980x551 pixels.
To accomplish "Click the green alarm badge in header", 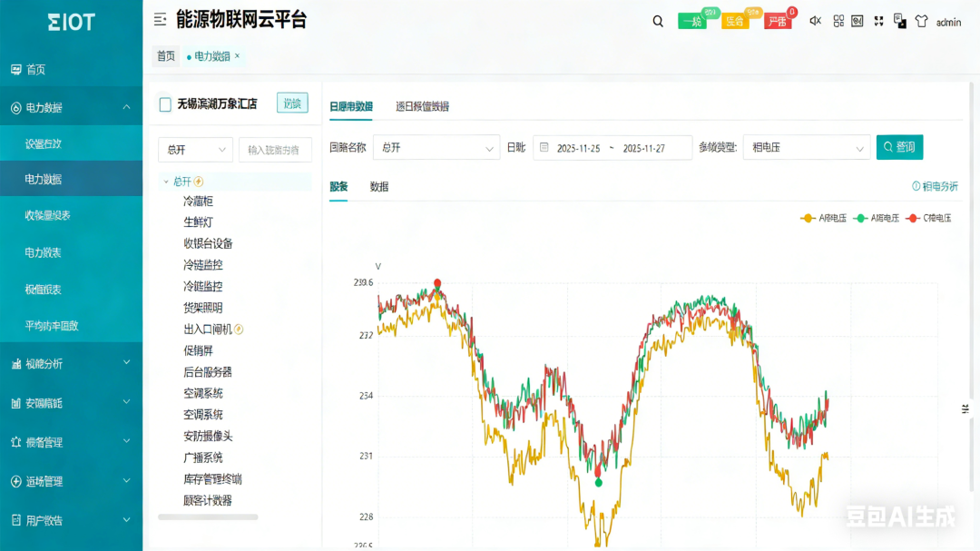I will [x=691, y=22].
